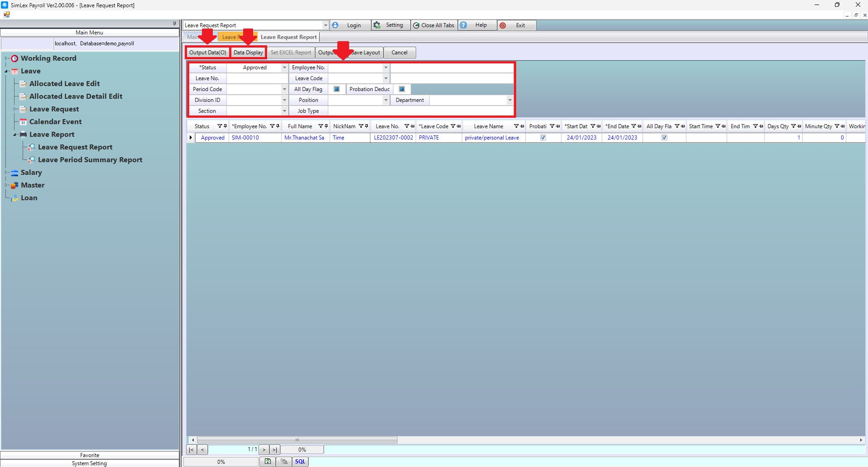Click the red Exit icon
The image size is (868, 467).
coord(503,25)
